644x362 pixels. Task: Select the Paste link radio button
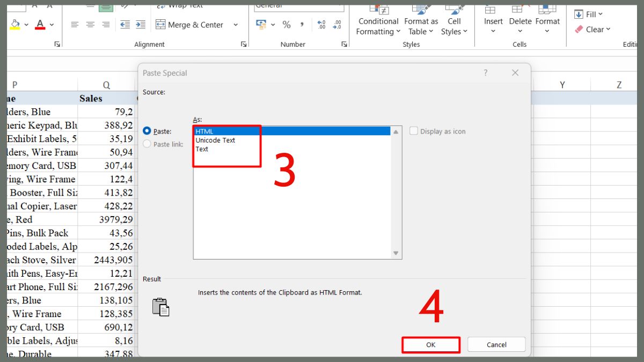pyautogui.click(x=147, y=144)
